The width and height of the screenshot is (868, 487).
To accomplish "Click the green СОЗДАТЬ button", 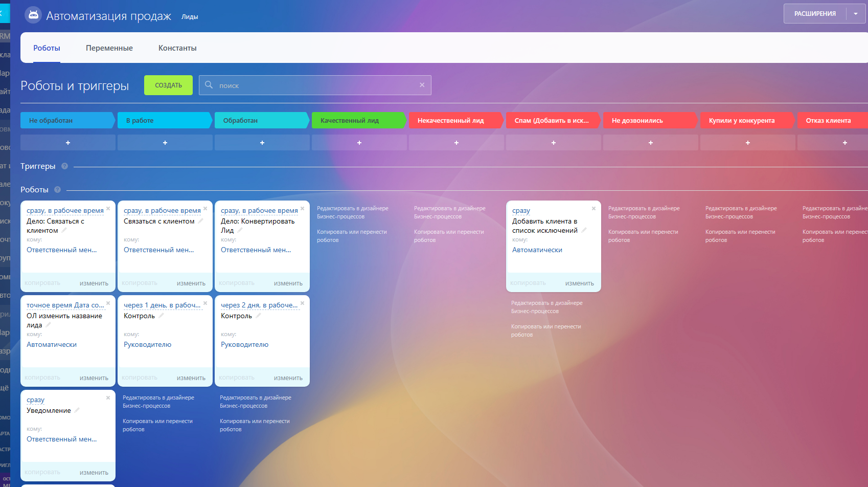I will 168,85.
